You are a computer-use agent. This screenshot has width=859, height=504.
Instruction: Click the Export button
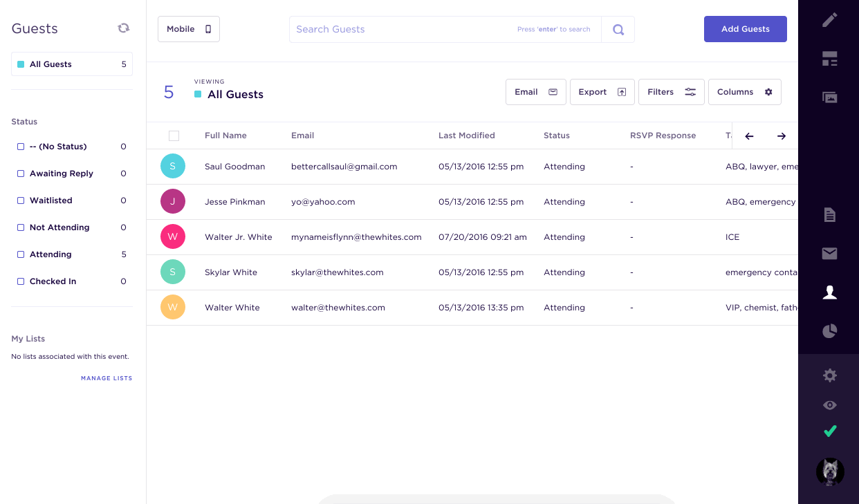click(x=602, y=92)
